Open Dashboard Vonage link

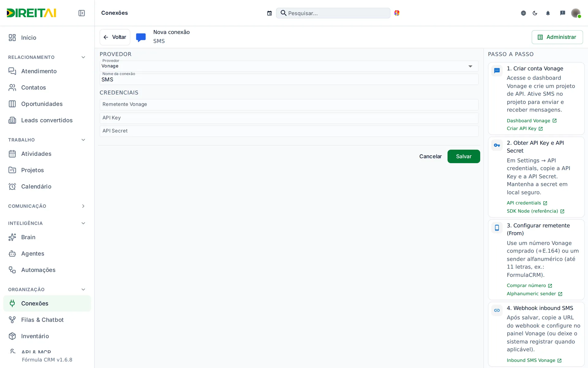click(x=532, y=121)
